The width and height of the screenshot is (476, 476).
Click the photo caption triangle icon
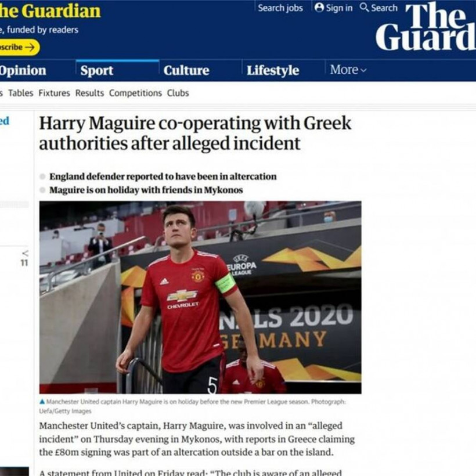pos(42,402)
